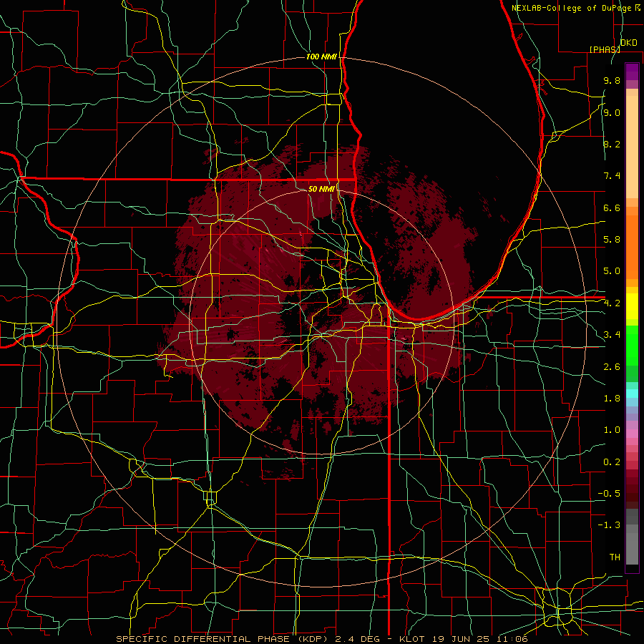Click the 5.0 value on the scale
Viewport: 644px width, 644px height.
point(612,271)
